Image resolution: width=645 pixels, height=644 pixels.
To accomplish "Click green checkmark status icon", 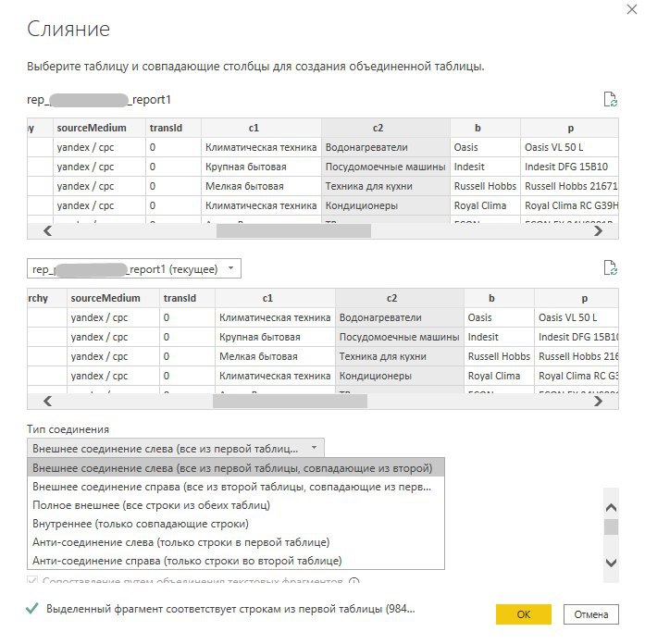I will tap(32, 608).
